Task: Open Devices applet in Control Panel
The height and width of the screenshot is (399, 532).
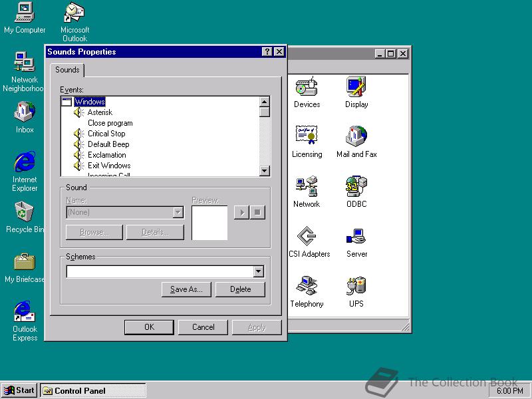Action: [x=307, y=92]
